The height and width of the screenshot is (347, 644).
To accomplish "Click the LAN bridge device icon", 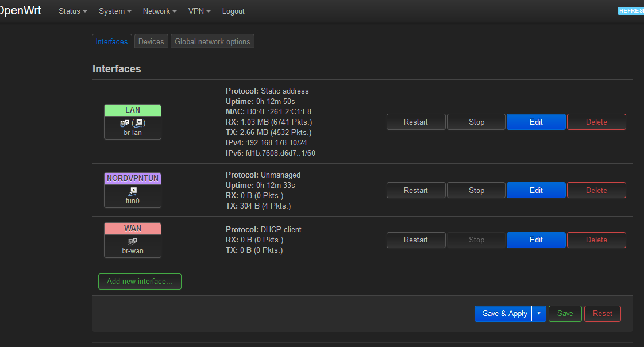I will click(x=125, y=123).
